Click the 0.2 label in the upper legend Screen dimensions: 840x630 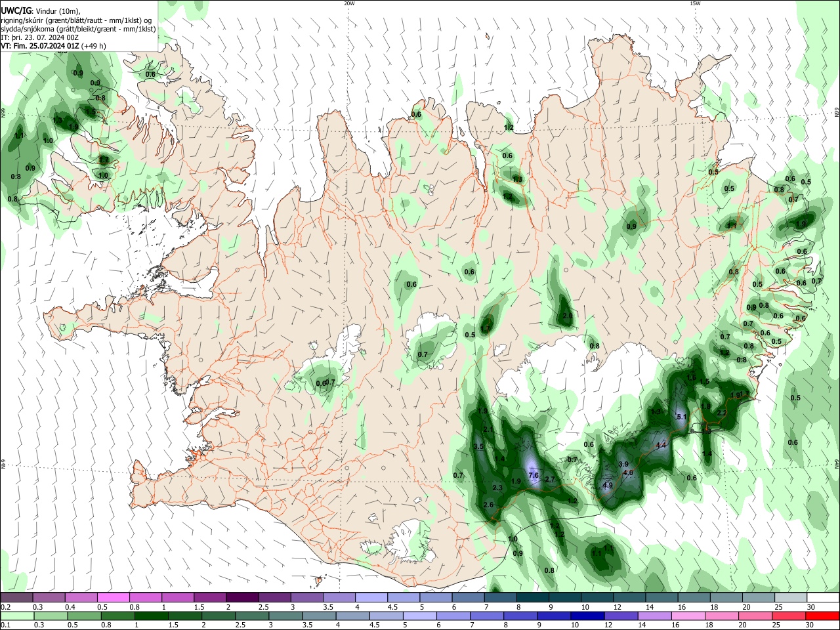[x=5, y=608]
